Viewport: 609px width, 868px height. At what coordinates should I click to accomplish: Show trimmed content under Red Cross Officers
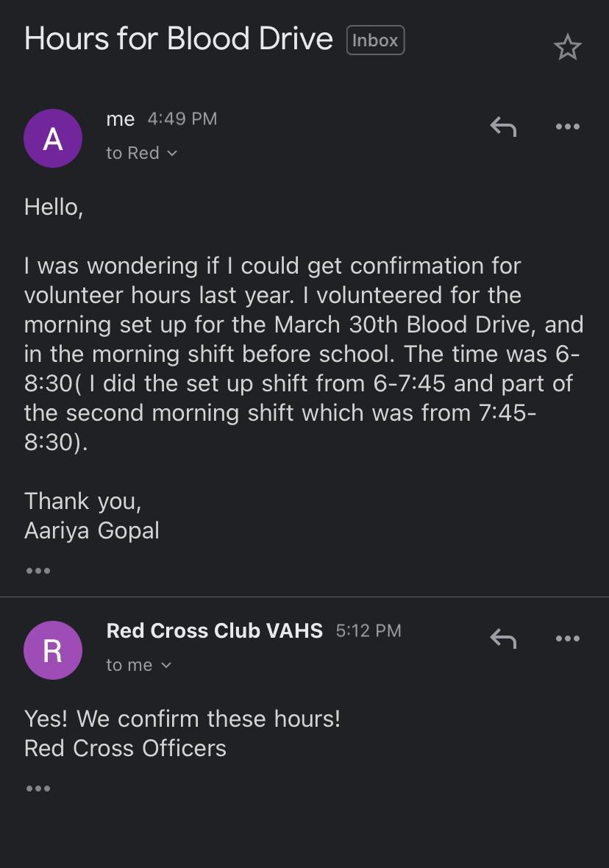tap(38, 789)
